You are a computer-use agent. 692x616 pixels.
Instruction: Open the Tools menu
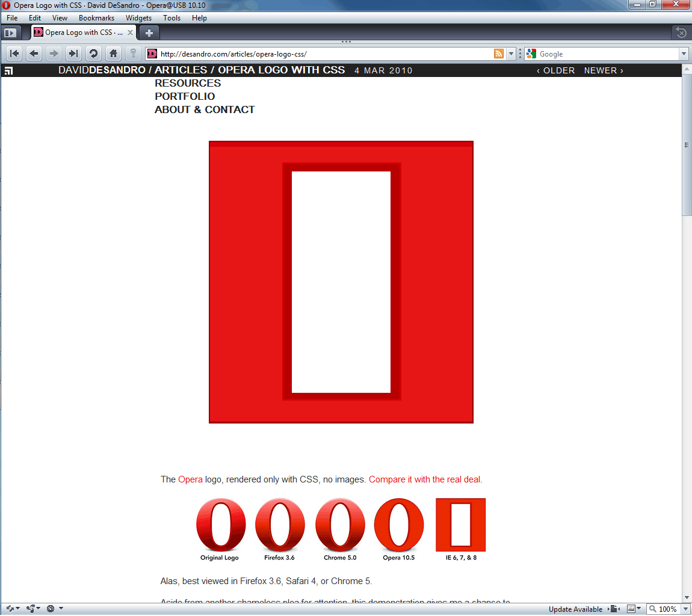coord(171,18)
